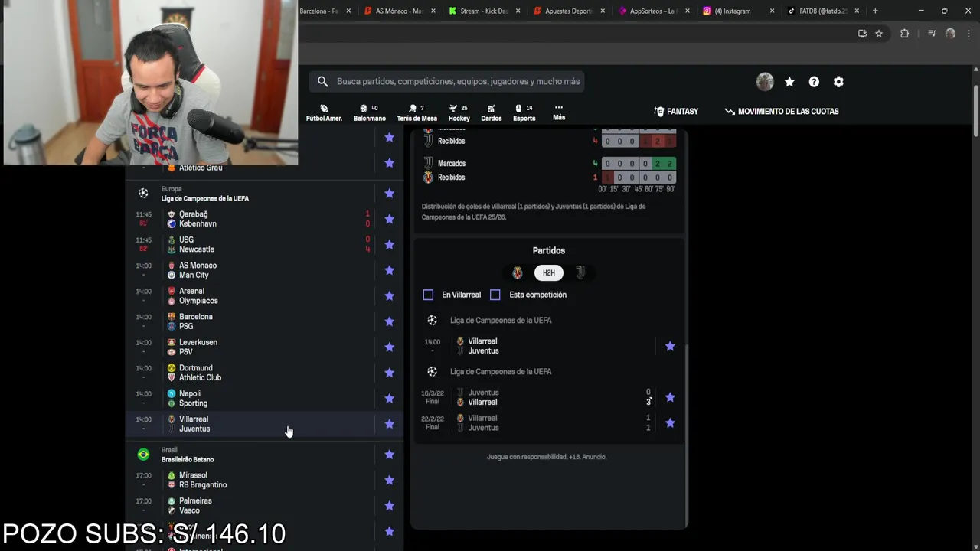Favorite the 22/2/22 Villarreal-Juventus match
The image size is (980, 551).
[670, 423]
